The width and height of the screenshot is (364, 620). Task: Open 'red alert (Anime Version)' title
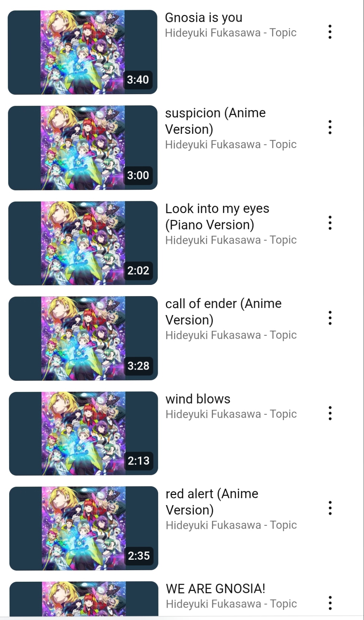point(212,502)
